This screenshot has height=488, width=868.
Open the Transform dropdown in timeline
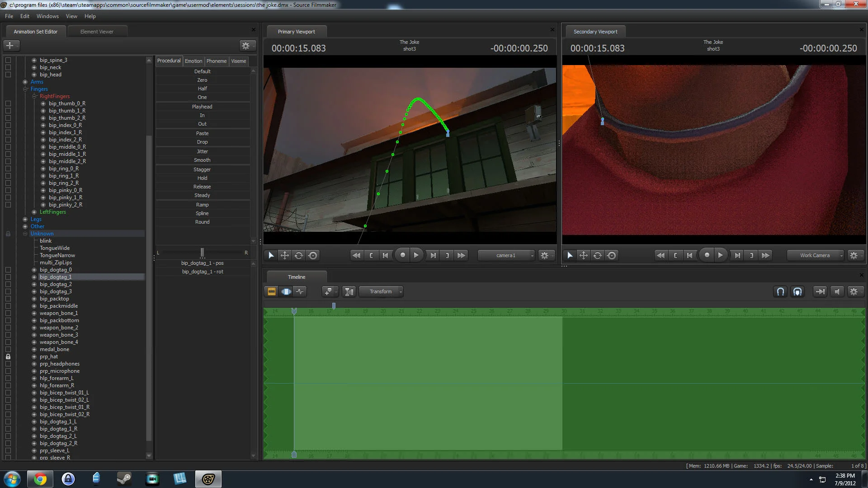tap(381, 291)
